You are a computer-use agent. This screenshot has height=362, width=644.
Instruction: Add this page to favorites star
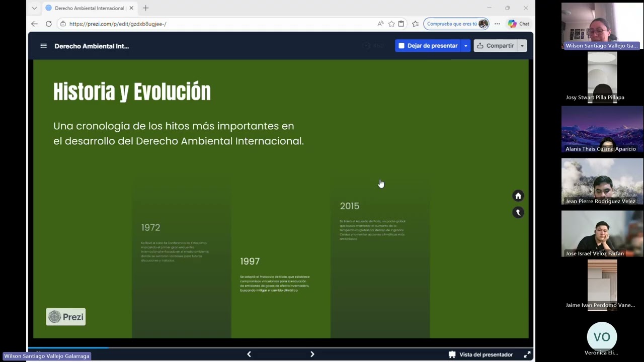[x=391, y=24]
